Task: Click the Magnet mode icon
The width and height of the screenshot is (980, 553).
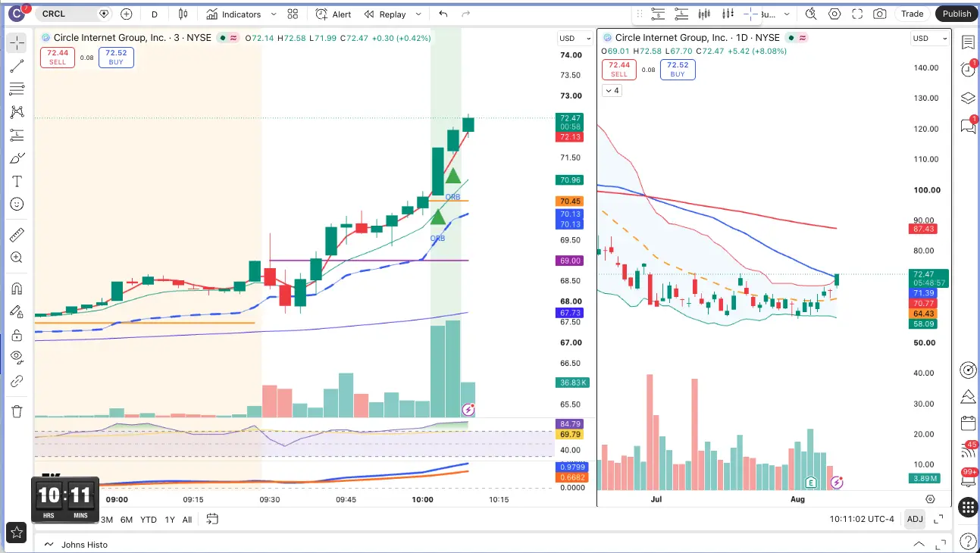Action: click(17, 289)
